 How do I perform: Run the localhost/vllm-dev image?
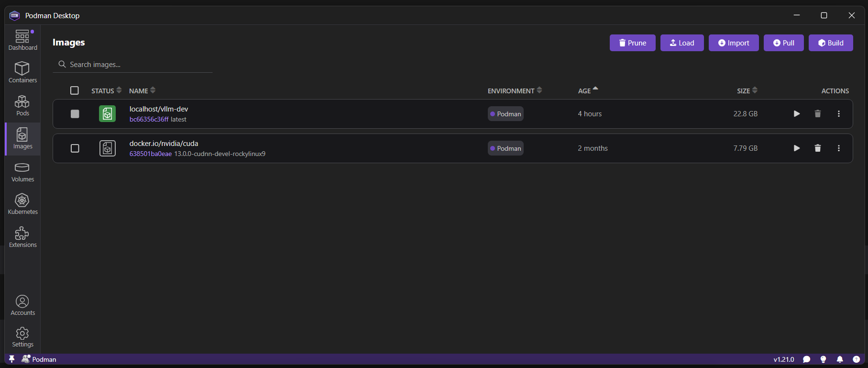pos(796,114)
